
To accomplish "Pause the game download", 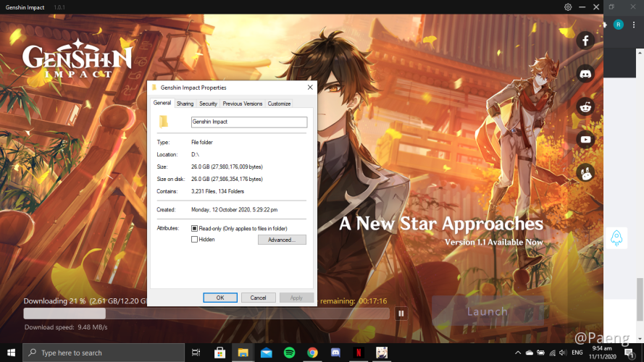I will [401, 313].
